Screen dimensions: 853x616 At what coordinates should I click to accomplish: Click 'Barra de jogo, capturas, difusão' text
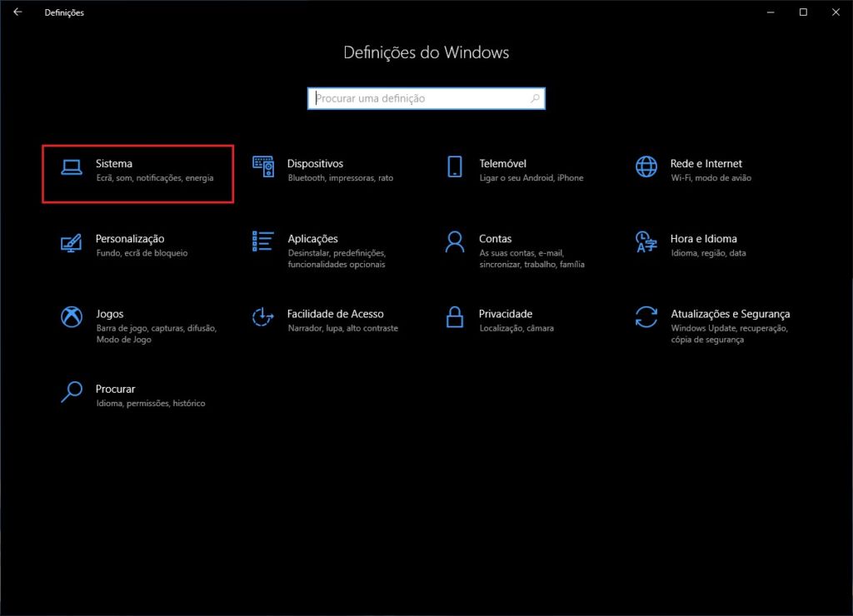[156, 328]
